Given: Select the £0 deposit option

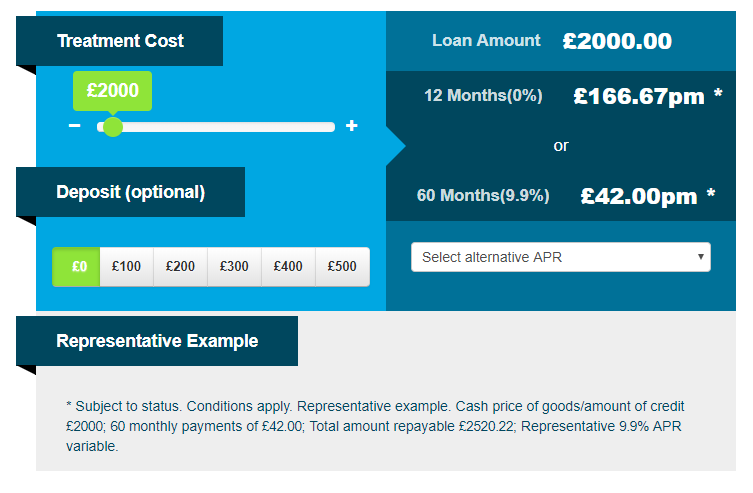Looking at the screenshot, I should point(78,267).
